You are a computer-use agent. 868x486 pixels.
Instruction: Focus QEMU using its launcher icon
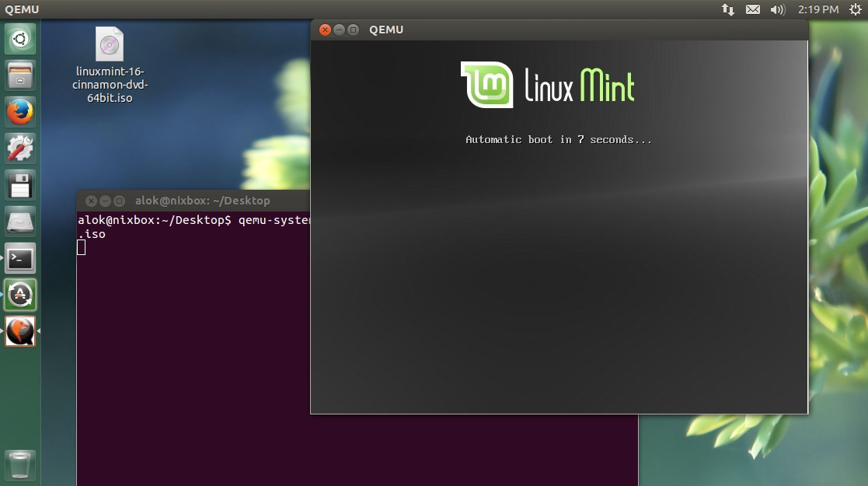point(20,331)
